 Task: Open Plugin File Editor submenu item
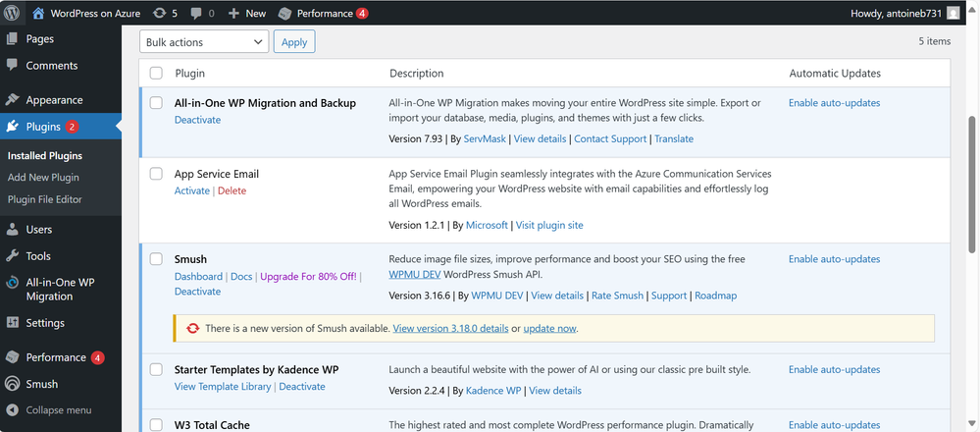pyautogui.click(x=45, y=199)
